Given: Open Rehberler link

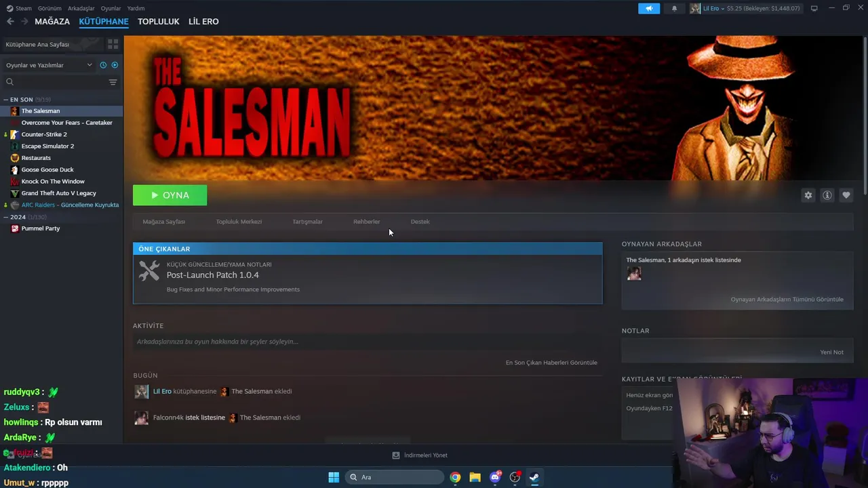Looking at the screenshot, I should click(366, 222).
